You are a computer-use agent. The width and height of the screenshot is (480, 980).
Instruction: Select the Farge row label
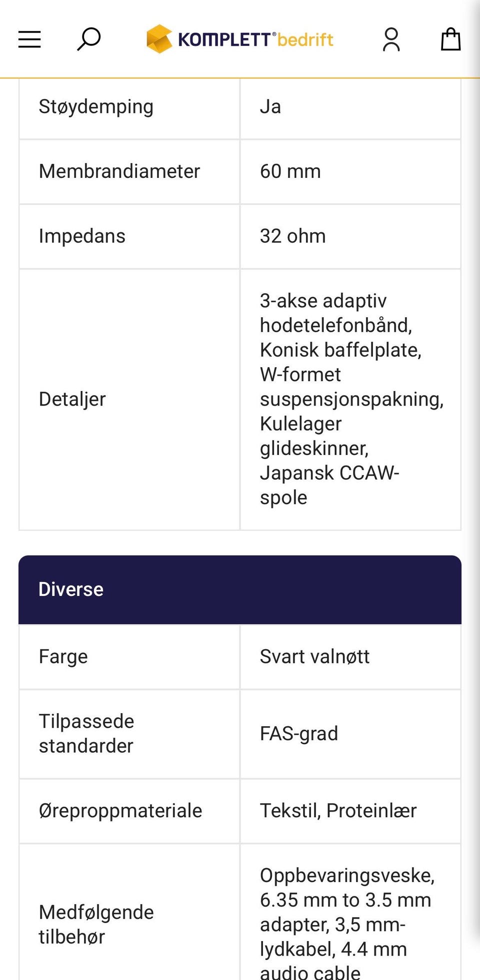point(63,657)
